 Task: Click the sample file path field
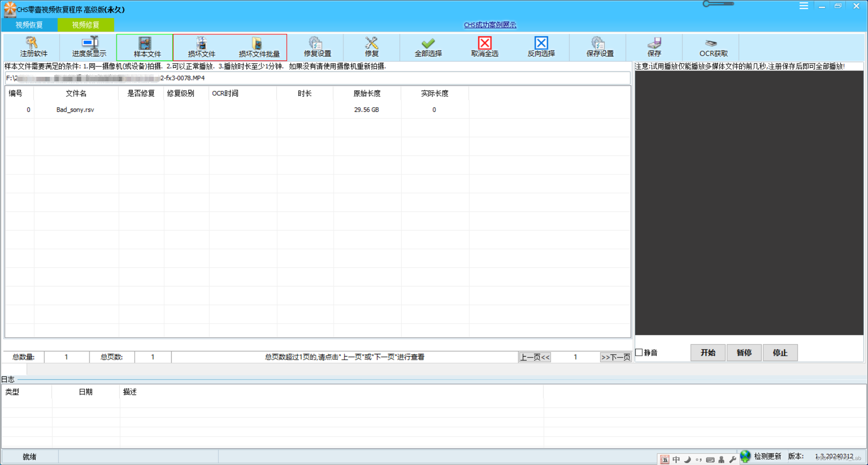[317, 78]
